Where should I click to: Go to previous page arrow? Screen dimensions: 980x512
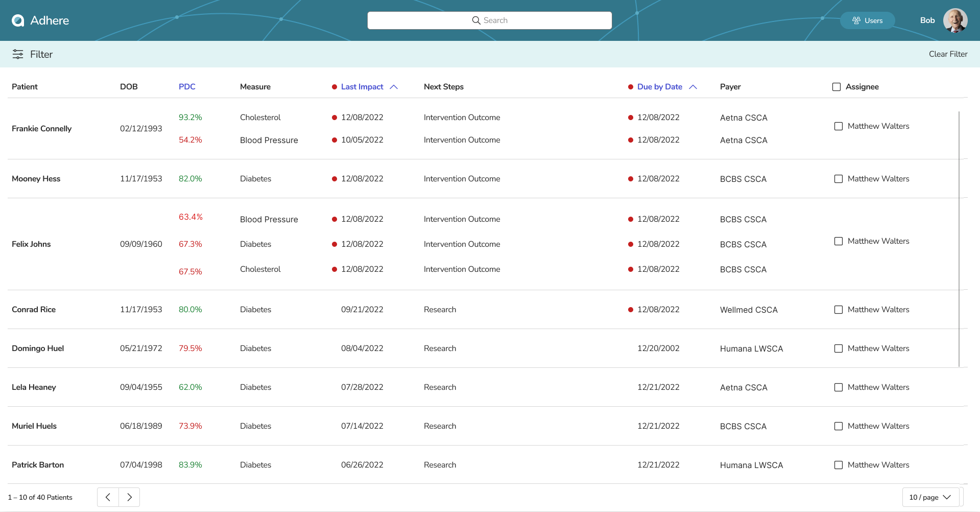(x=108, y=497)
